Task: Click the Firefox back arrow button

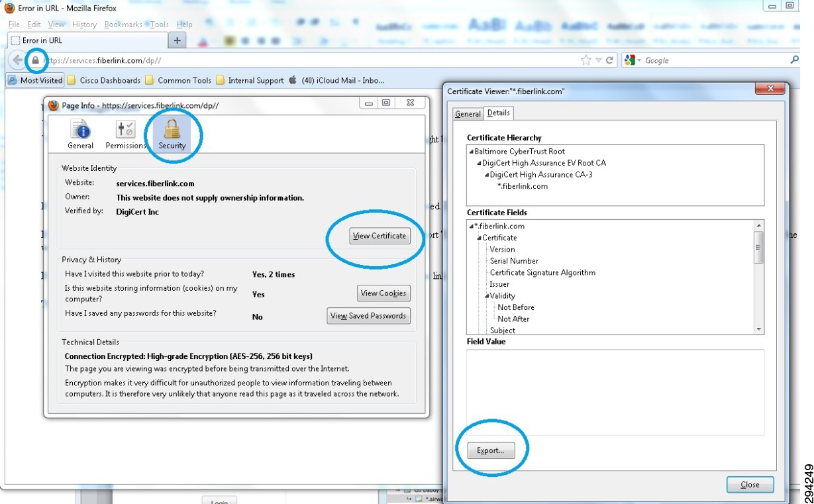Action: click(17, 60)
